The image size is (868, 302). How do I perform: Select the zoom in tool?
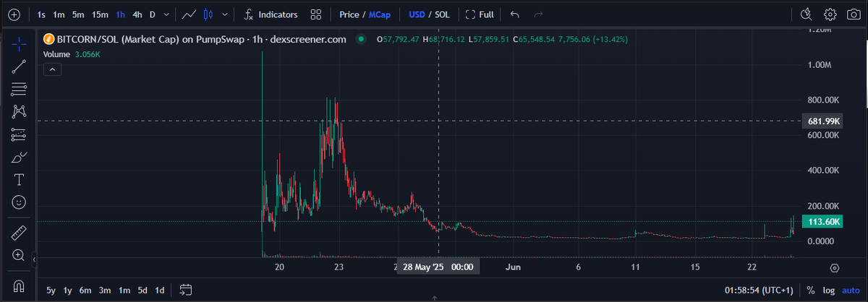(x=19, y=255)
